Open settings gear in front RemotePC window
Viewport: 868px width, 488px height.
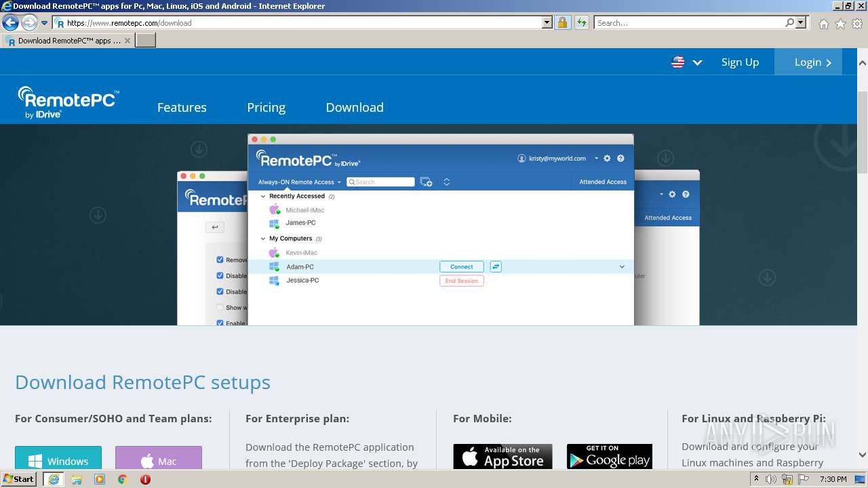(607, 159)
